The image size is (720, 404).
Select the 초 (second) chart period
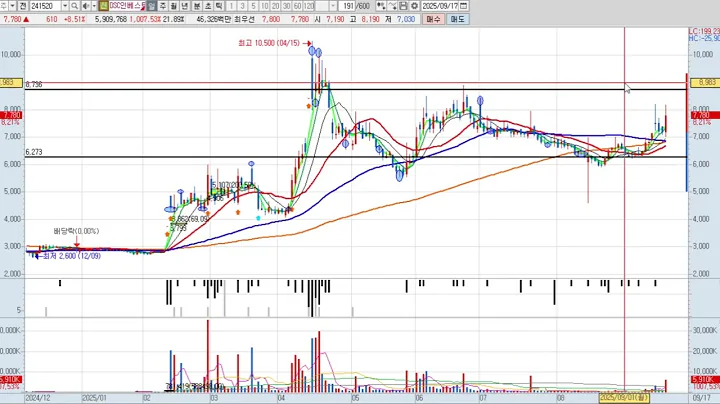pos(208,6)
